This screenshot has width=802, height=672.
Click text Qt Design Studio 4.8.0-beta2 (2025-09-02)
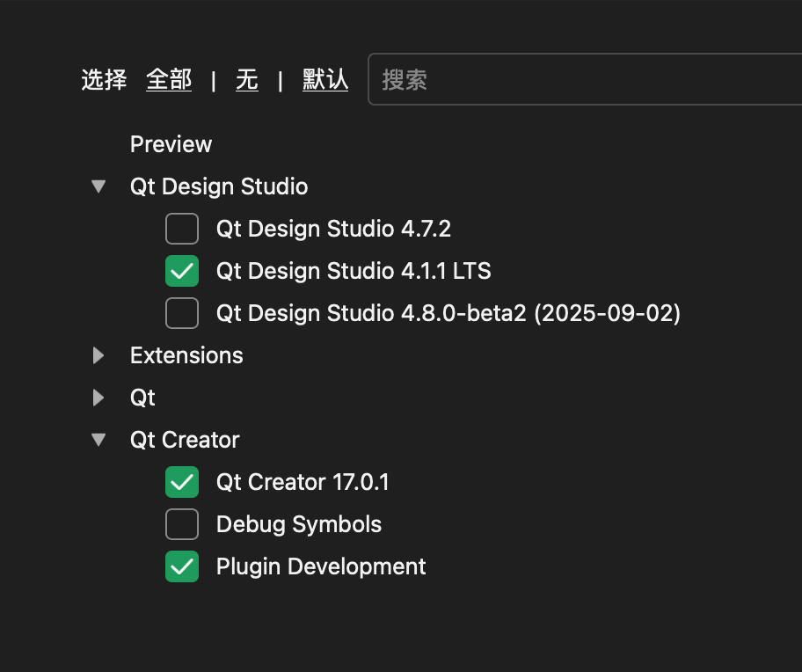click(x=448, y=313)
